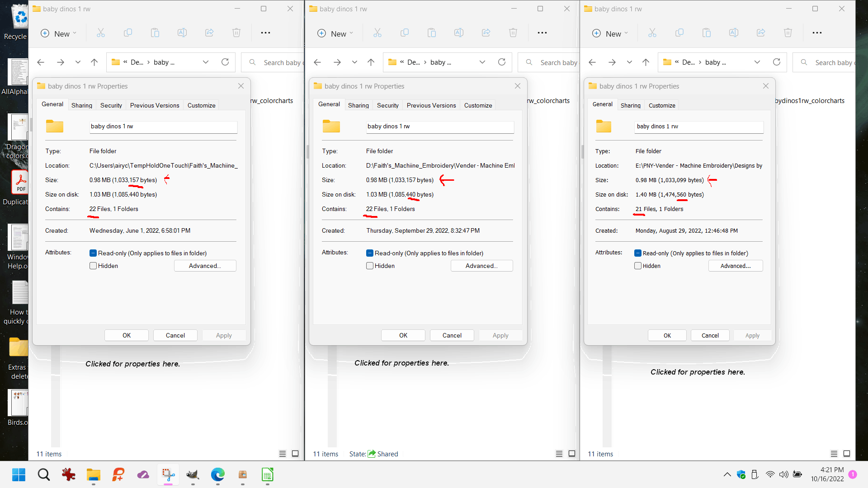
Task: Click Advanced button in right Properties dialog
Action: pyautogui.click(x=736, y=266)
